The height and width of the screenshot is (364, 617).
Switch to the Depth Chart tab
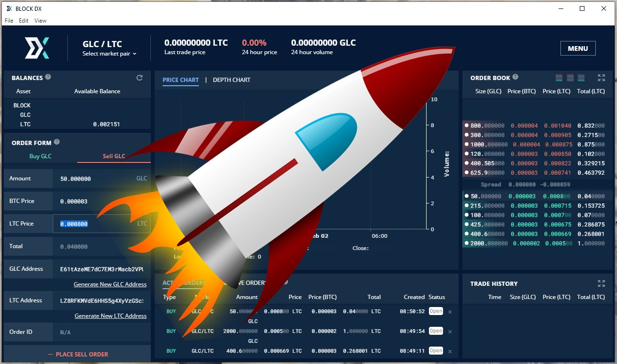[x=231, y=80]
